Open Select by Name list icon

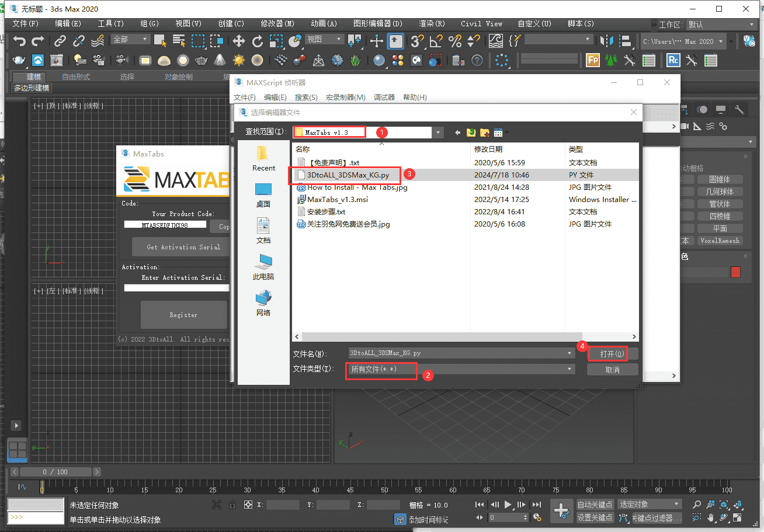pyautogui.click(x=179, y=41)
